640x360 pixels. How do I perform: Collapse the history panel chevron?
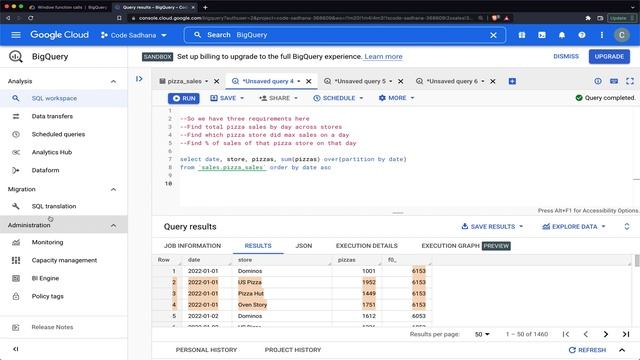622,350
